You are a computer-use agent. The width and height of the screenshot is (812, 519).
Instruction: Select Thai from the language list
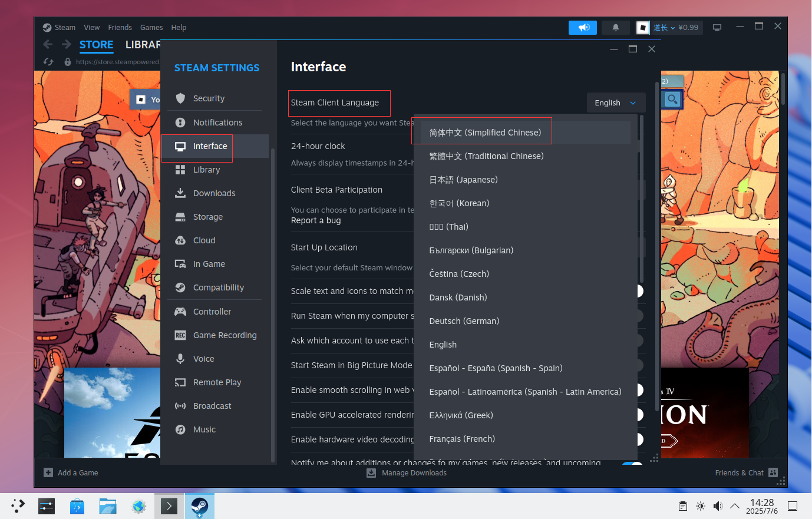tap(526, 227)
